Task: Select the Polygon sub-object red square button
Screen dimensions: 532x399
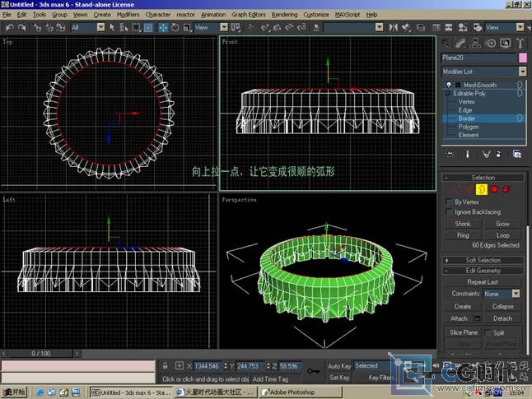Action: coord(494,189)
